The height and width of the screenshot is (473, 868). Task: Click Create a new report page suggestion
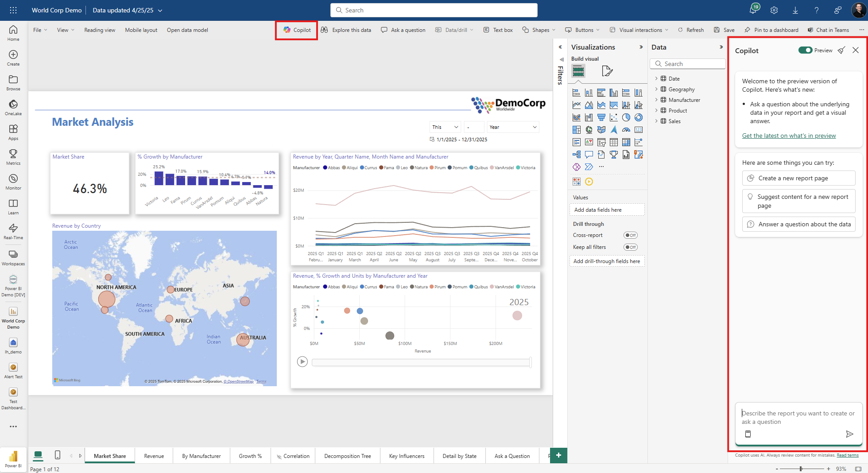coord(798,178)
